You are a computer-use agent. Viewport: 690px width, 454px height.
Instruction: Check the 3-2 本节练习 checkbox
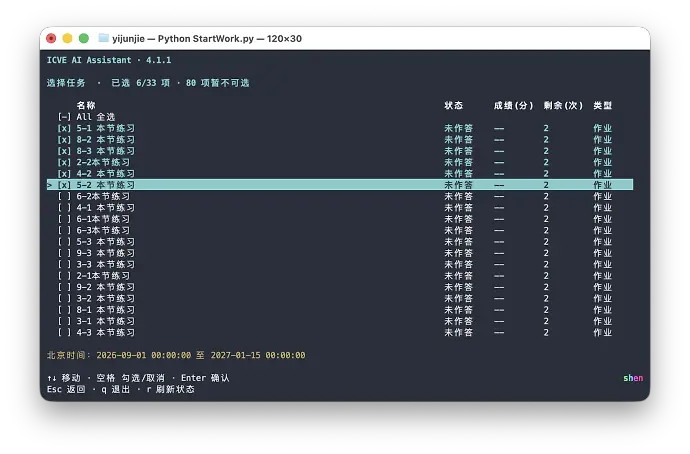pyautogui.click(x=64, y=299)
